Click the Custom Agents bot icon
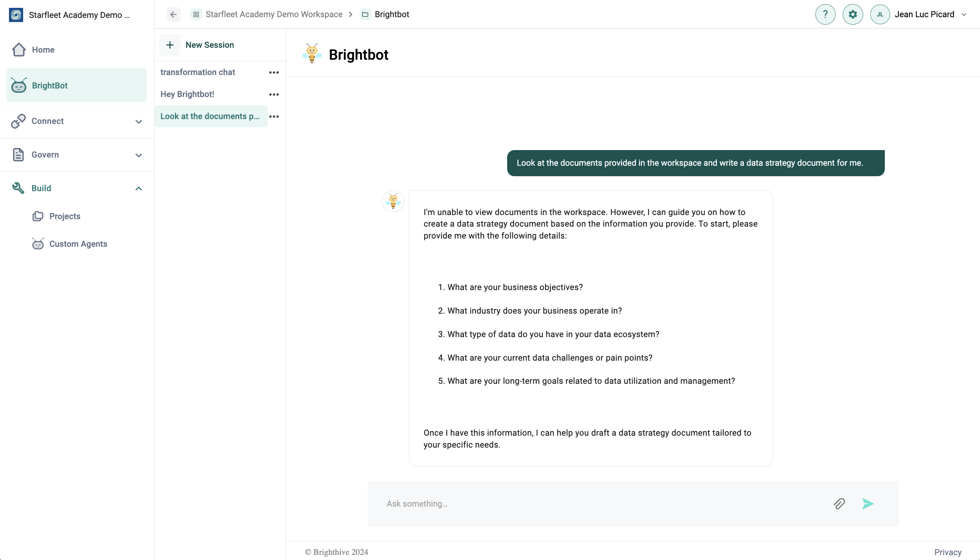The height and width of the screenshot is (560, 980). tap(38, 244)
